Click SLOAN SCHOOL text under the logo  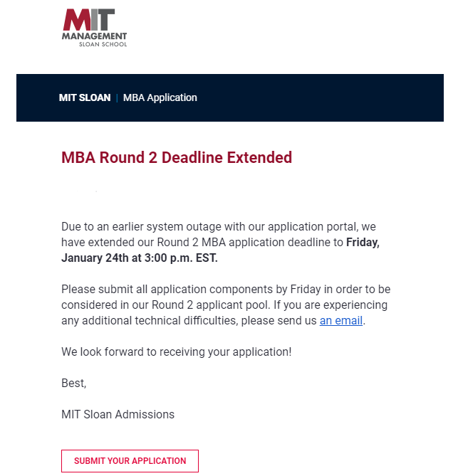click(x=103, y=44)
